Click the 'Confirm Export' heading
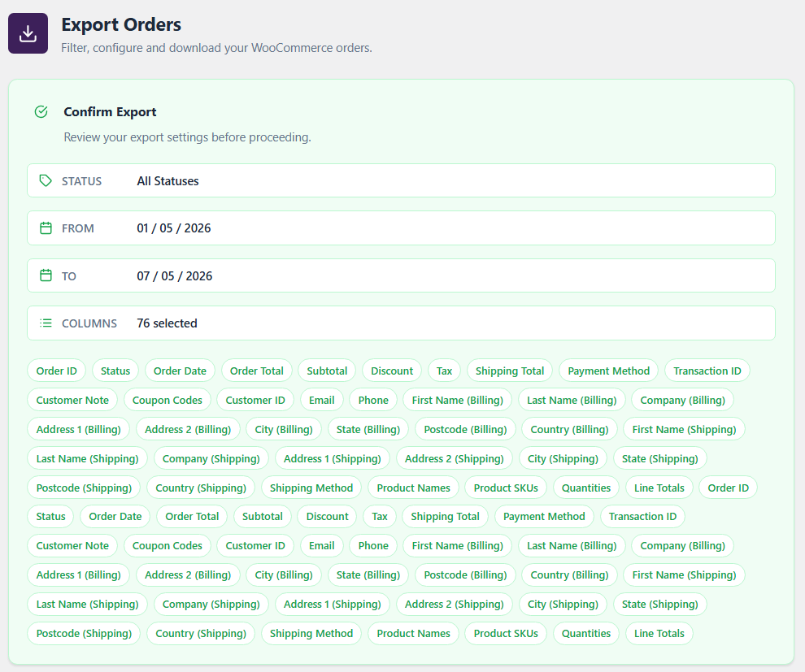Viewport: 805px width, 672px height. (x=110, y=112)
